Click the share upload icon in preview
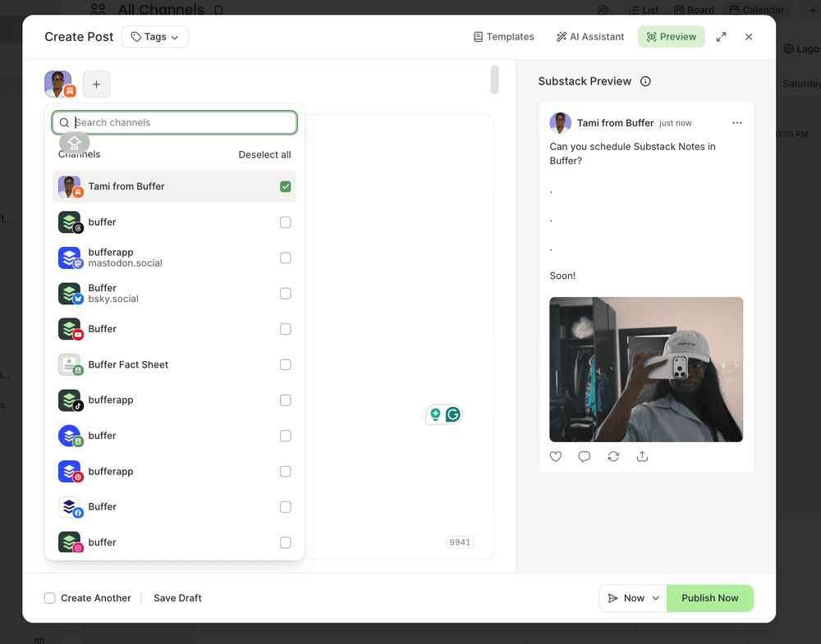This screenshot has width=821, height=644. [x=642, y=457]
